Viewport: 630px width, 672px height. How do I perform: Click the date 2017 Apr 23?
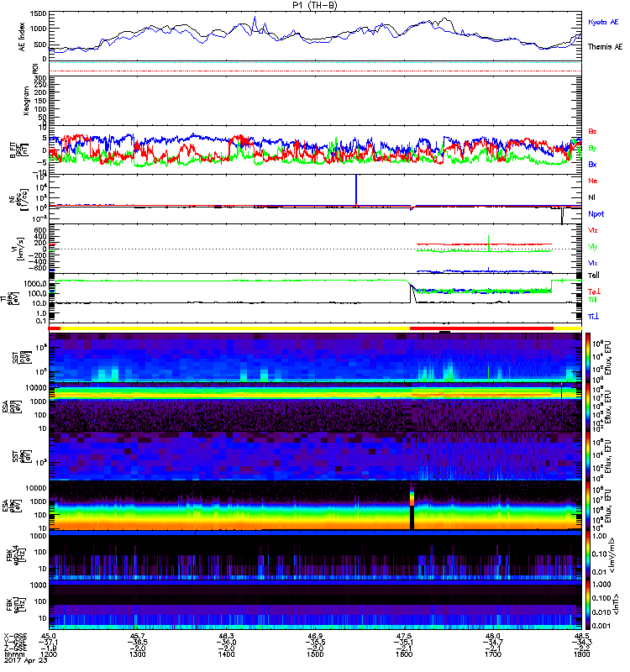[25, 660]
